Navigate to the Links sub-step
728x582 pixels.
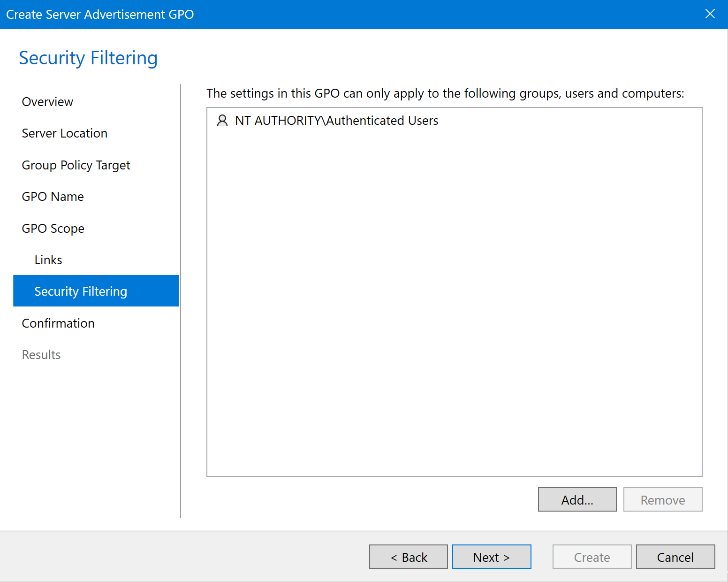tap(48, 260)
